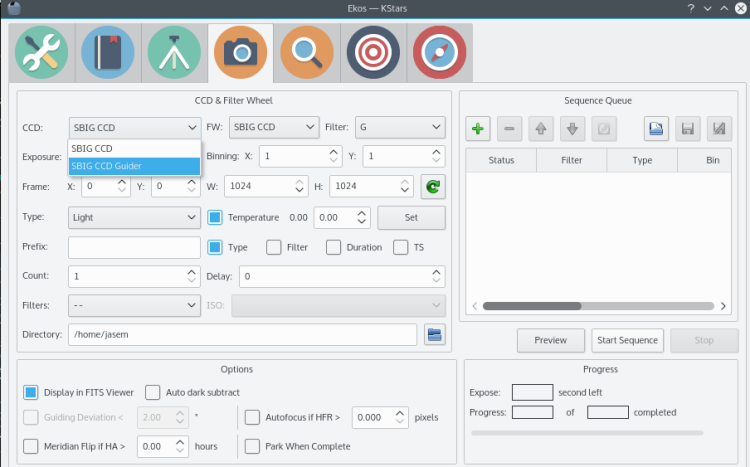Image resolution: width=750 pixels, height=467 pixels.
Task: Open the Scheduler tab with notebook icon
Action: tap(108, 53)
